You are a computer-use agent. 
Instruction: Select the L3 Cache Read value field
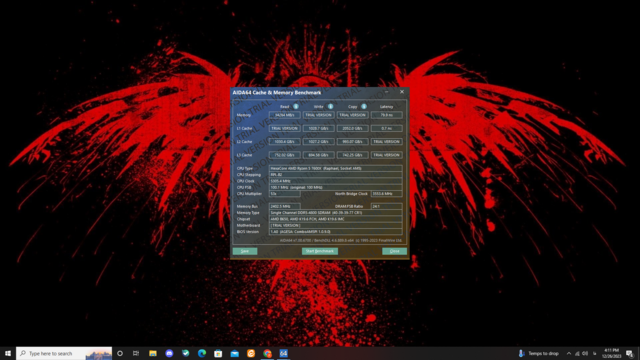(284, 155)
